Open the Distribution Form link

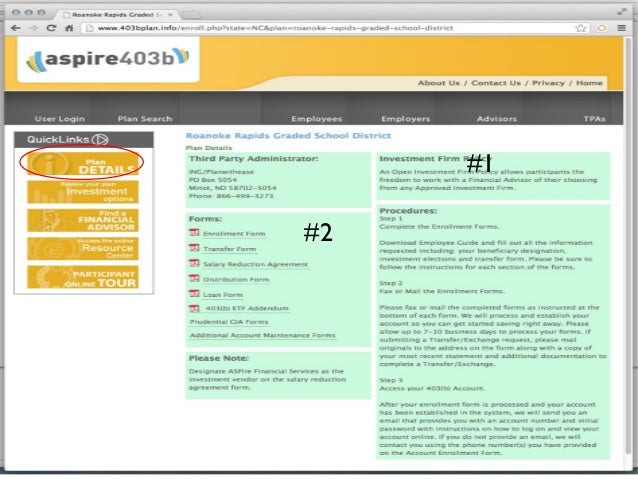coord(236,280)
